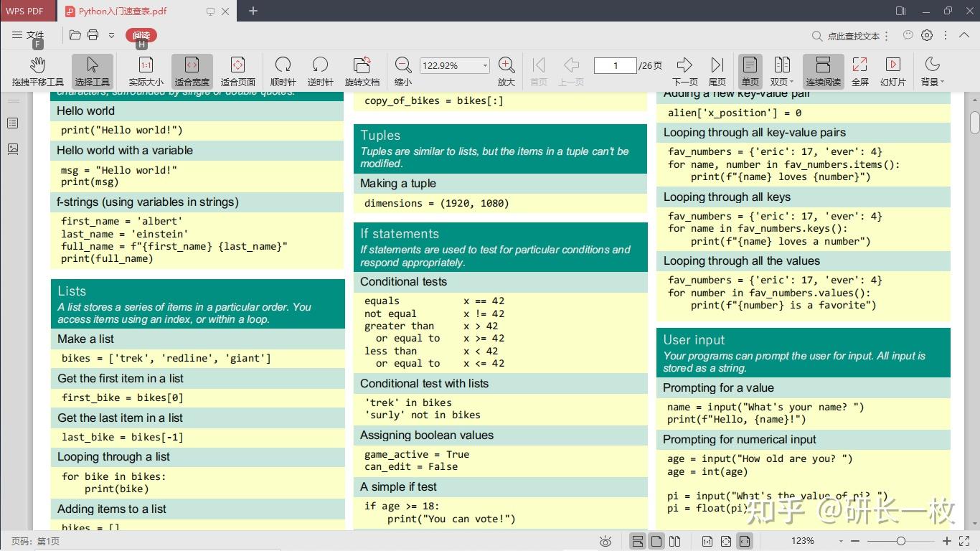
Task: Click the print icon
Action: pyautogui.click(x=93, y=35)
